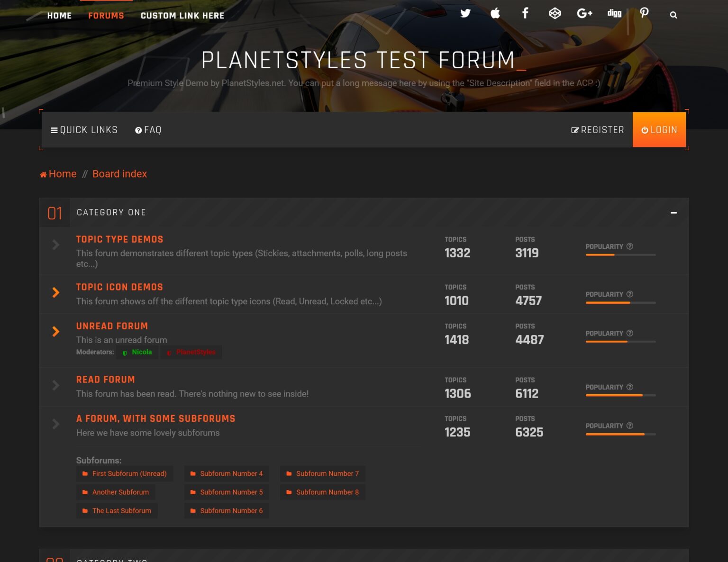Expand the Quick Links menu
This screenshot has height=562, width=728.
tap(84, 129)
